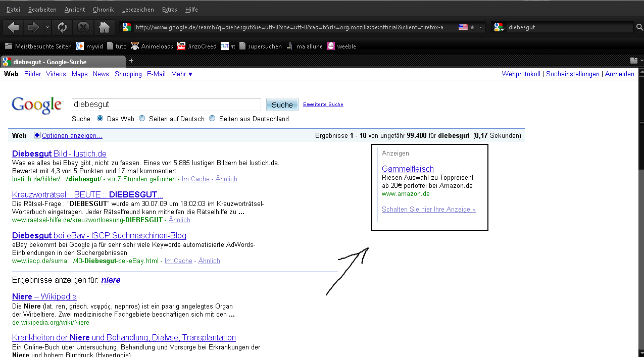Open the π bookmark
The height and width of the screenshot is (357, 644).
(x=228, y=46)
